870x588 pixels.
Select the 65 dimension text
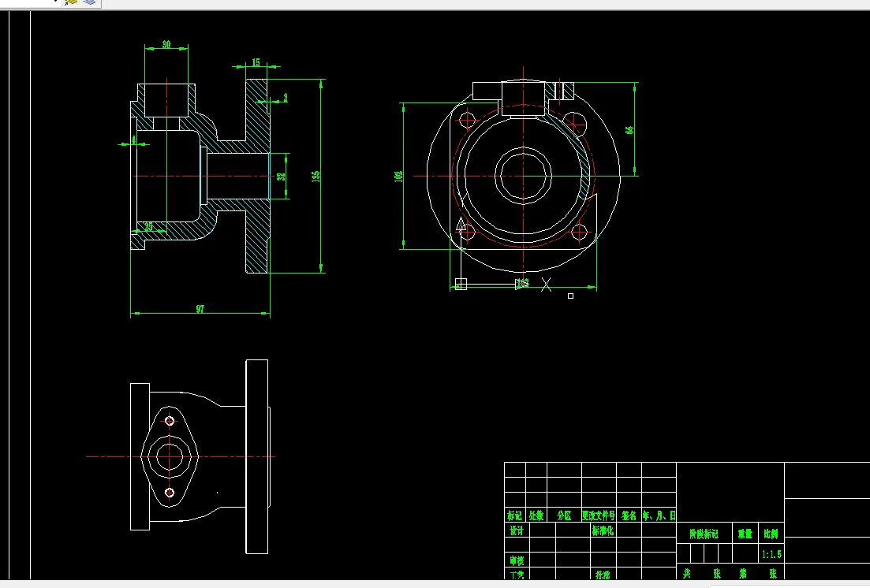[629, 129]
